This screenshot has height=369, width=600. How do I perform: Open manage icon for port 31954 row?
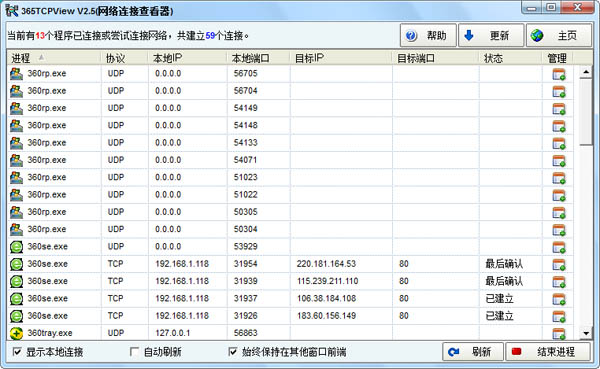(x=559, y=265)
